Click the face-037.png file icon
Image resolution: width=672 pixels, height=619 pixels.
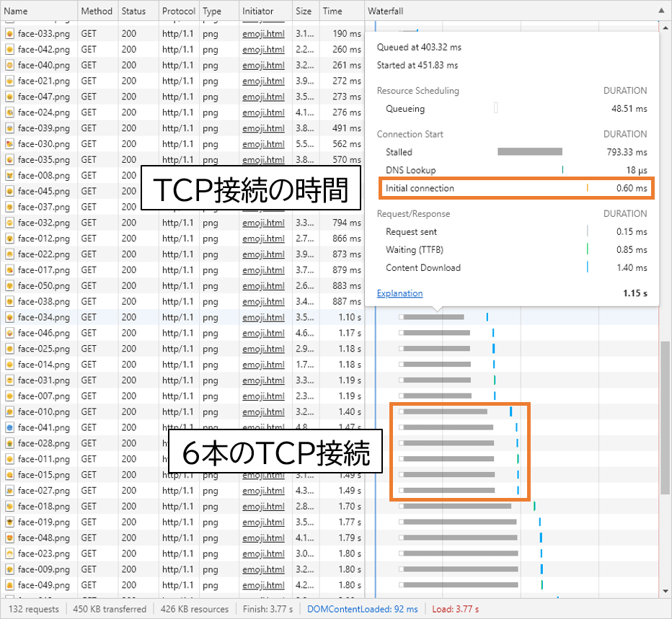[9, 207]
